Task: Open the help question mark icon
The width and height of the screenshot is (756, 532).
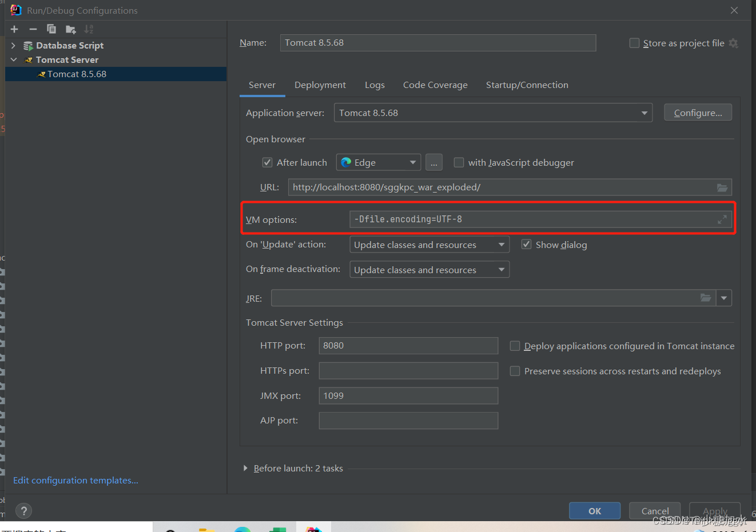Action: click(x=23, y=511)
